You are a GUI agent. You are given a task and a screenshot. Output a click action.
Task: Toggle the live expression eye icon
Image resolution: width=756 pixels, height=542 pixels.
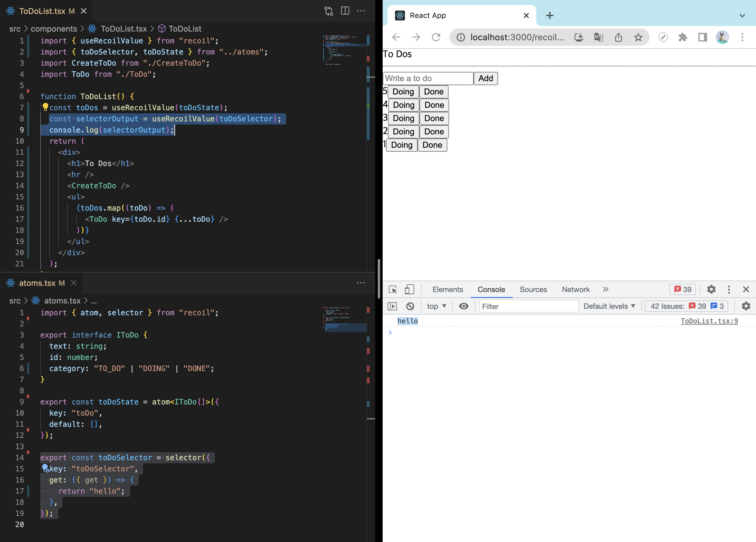point(463,306)
